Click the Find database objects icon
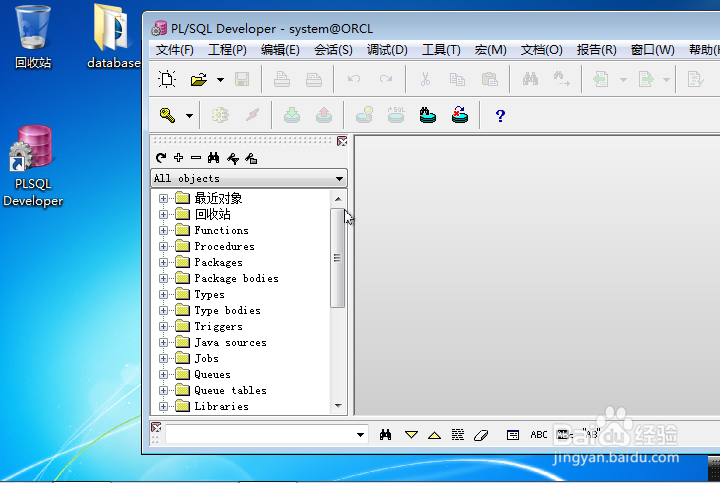Viewport: 720px width, 483px height. coord(428,115)
